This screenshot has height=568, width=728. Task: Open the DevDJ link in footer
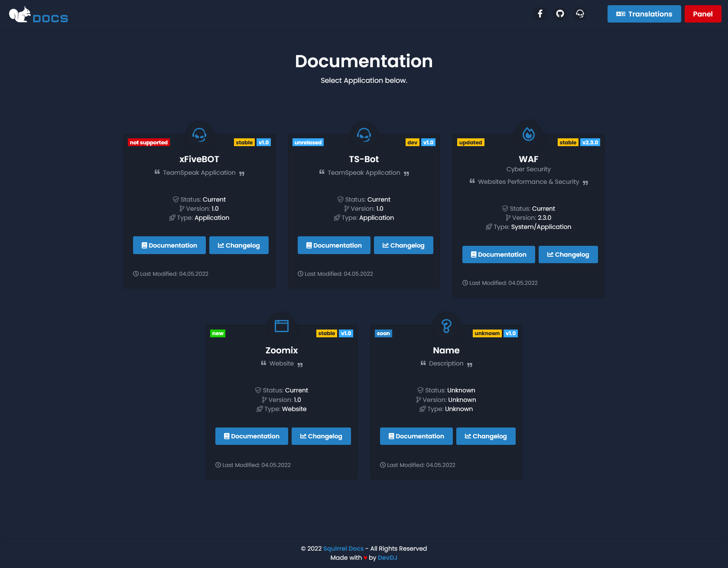click(x=387, y=558)
